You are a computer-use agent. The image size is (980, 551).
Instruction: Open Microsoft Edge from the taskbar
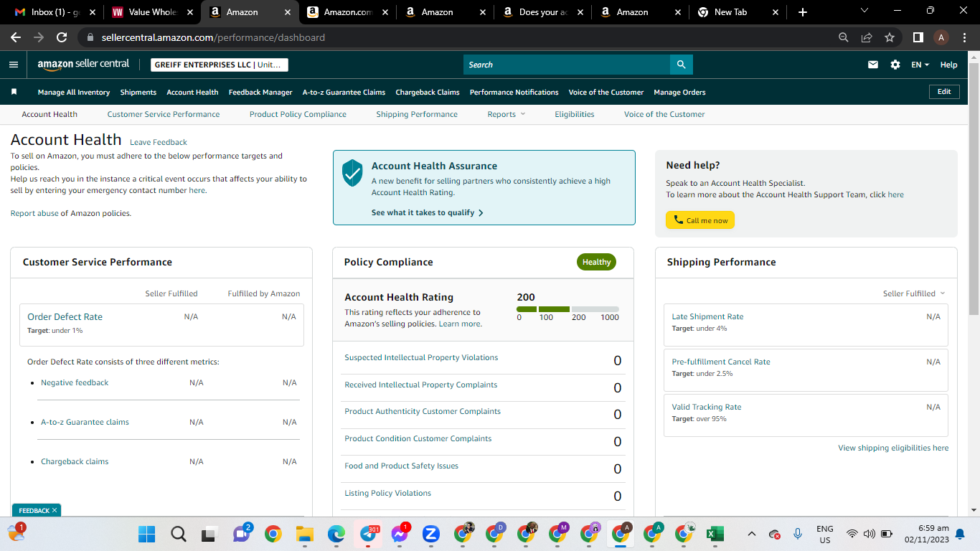coord(336,534)
